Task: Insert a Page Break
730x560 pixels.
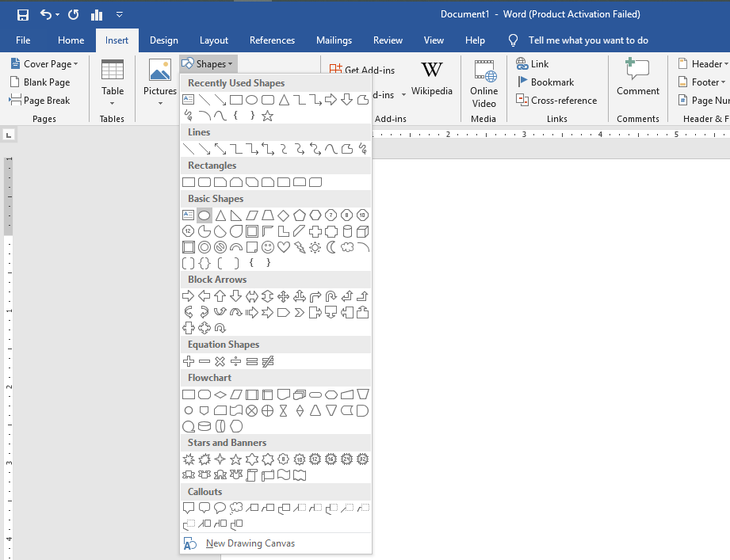Action: 40,101
